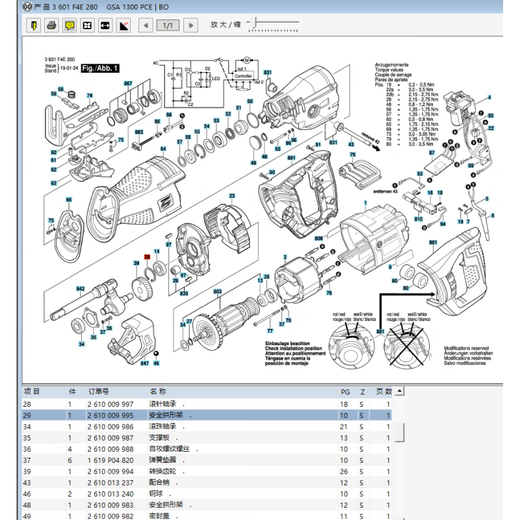Select row 43 order 2 610 013 237

pos(207,483)
